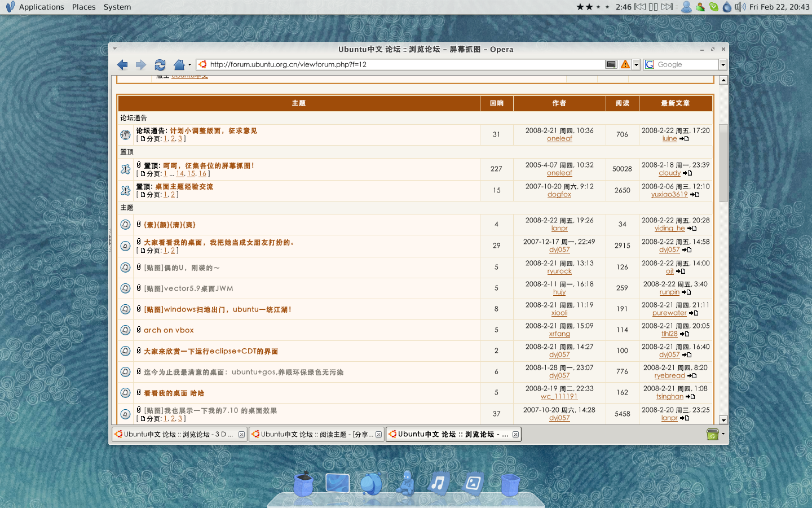Image resolution: width=812 pixels, height=508 pixels.
Task: Go to page 16 of the 屏幕抓图 sticky
Action: click(x=202, y=174)
